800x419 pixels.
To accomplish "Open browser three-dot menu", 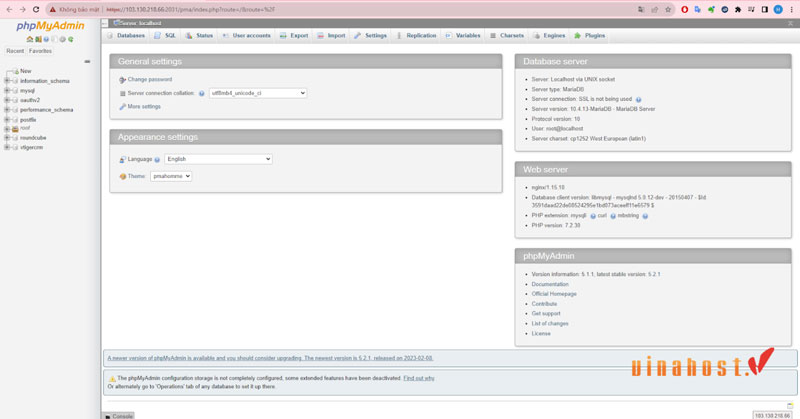I will tap(791, 10).
